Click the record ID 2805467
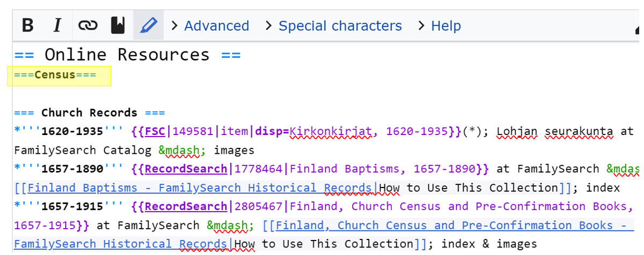 [x=257, y=207]
